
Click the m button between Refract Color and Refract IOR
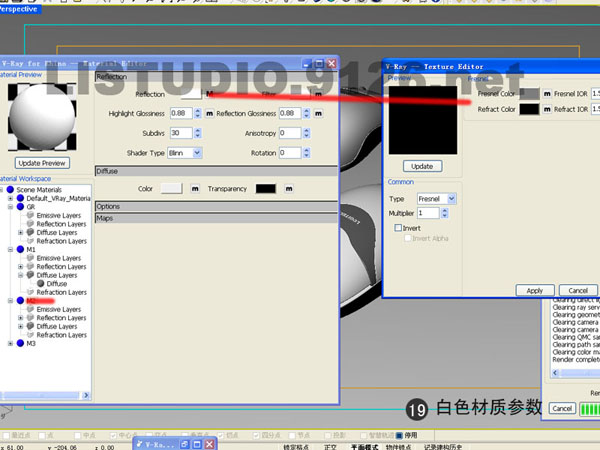pos(547,109)
